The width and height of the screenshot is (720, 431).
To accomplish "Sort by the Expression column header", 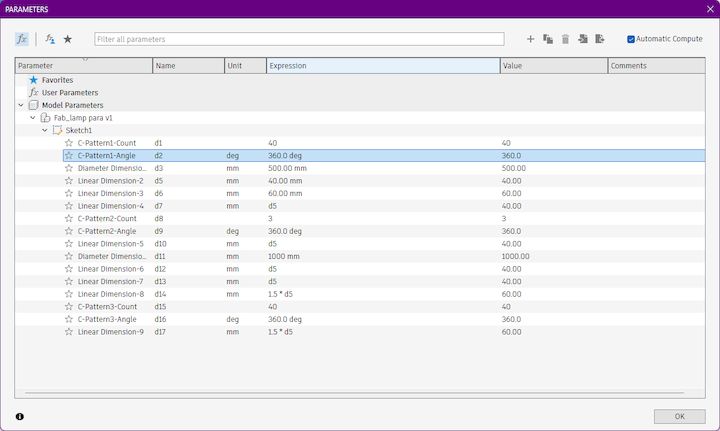I will tap(383, 66).
